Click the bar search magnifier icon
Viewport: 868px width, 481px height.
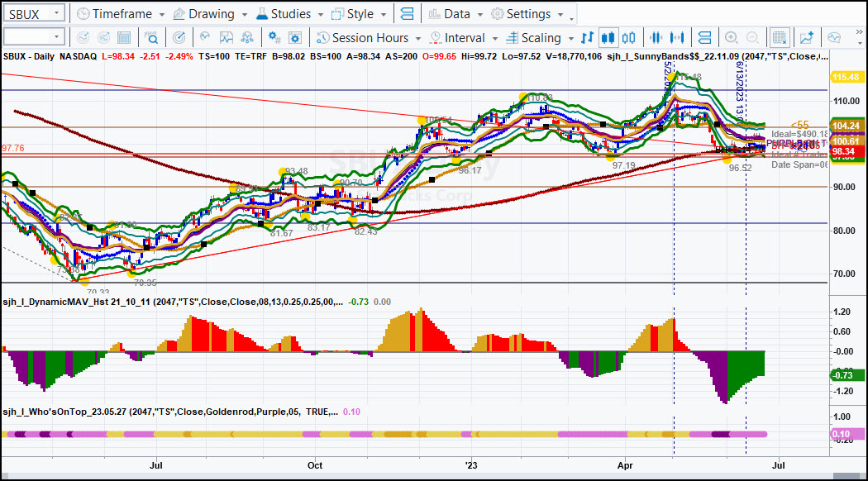click(x=151, y=38)
